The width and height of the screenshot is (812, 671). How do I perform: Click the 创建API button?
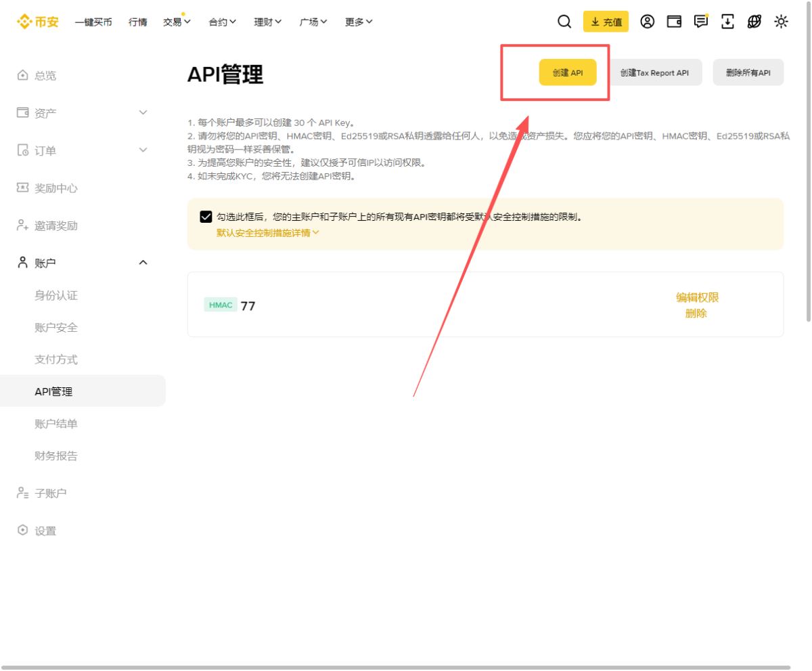pos(568,72)
